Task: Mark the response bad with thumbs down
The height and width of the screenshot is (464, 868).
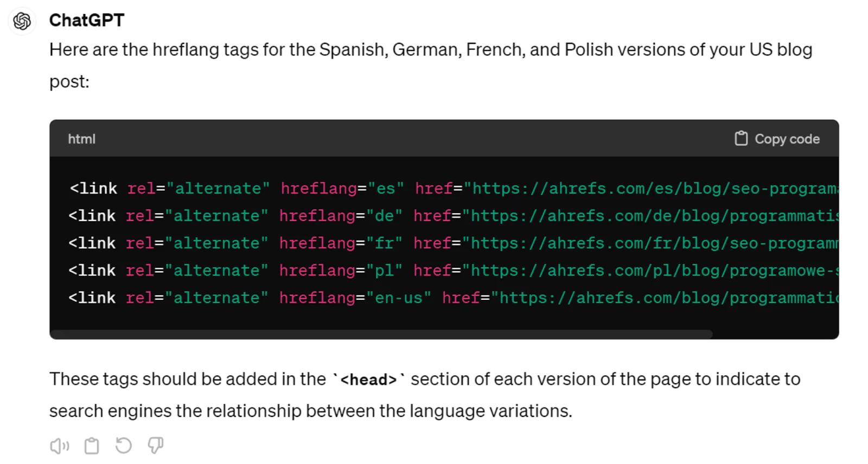Action: [x=156, y=446]
